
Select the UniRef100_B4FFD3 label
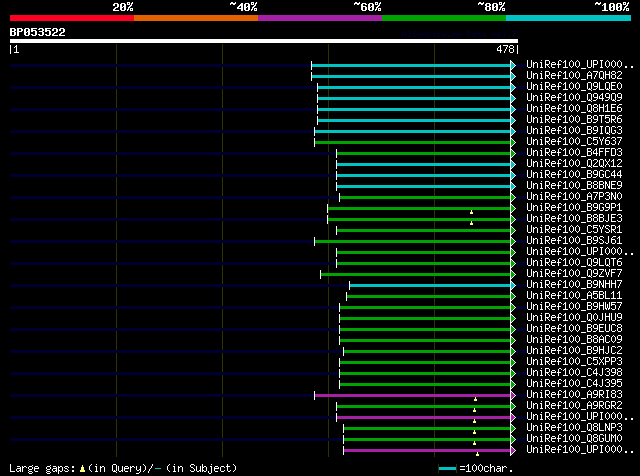[x=574, y=153]
